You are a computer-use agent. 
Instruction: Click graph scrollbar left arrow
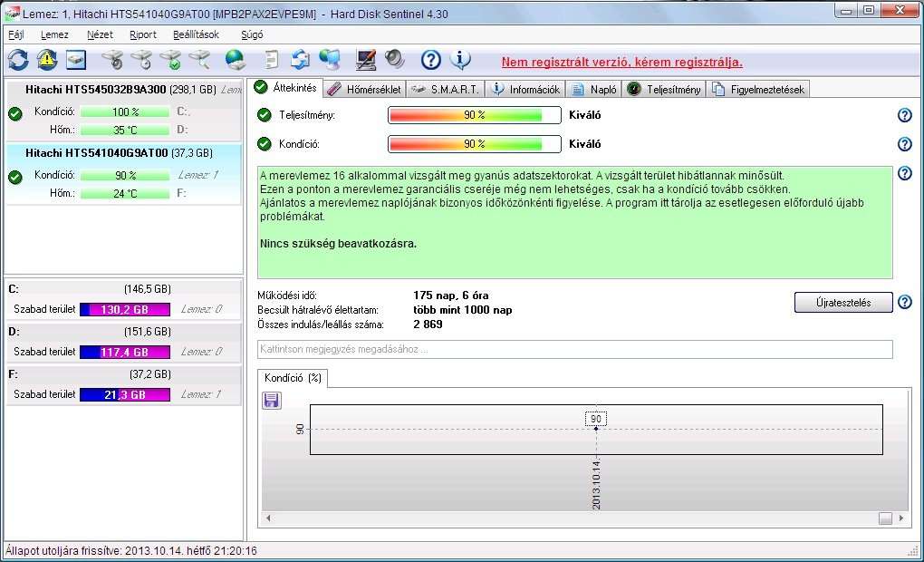coord(268,518)
